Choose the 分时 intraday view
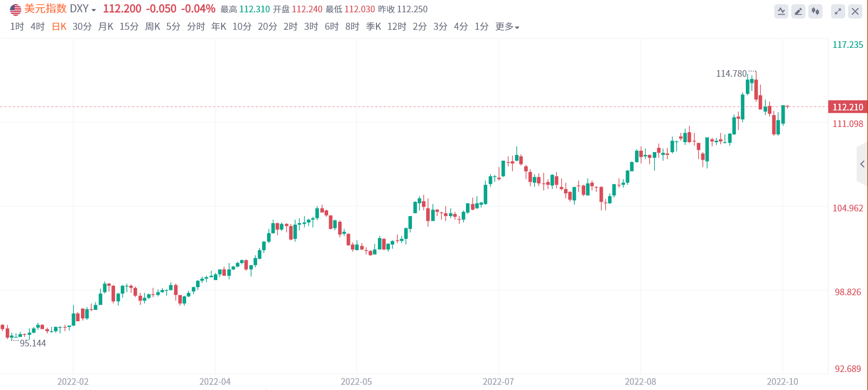This screenshot has height=390, width=868. 196,27
